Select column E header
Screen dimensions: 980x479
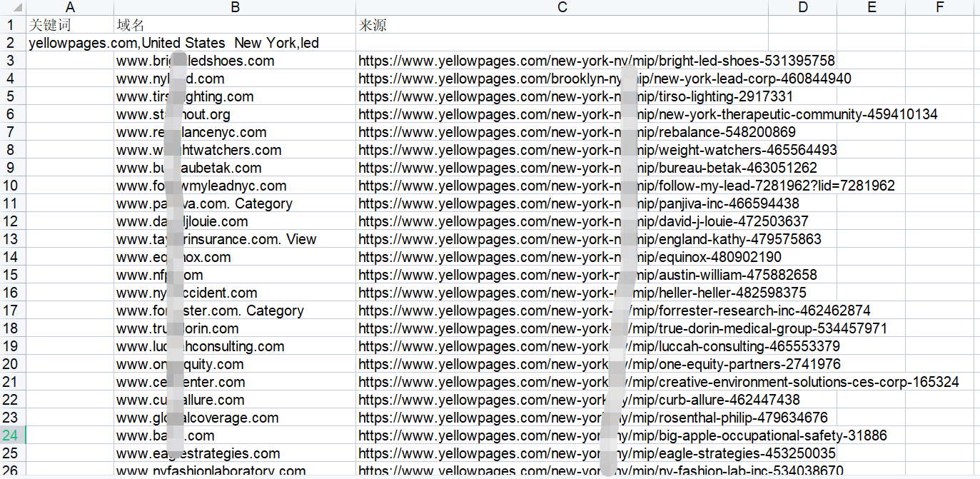871,7
